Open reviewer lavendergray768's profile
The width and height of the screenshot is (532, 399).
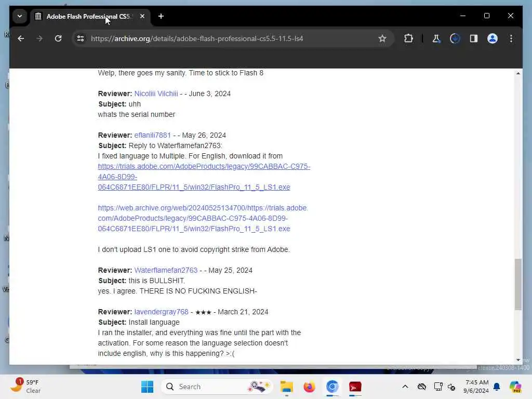(161, 312)
